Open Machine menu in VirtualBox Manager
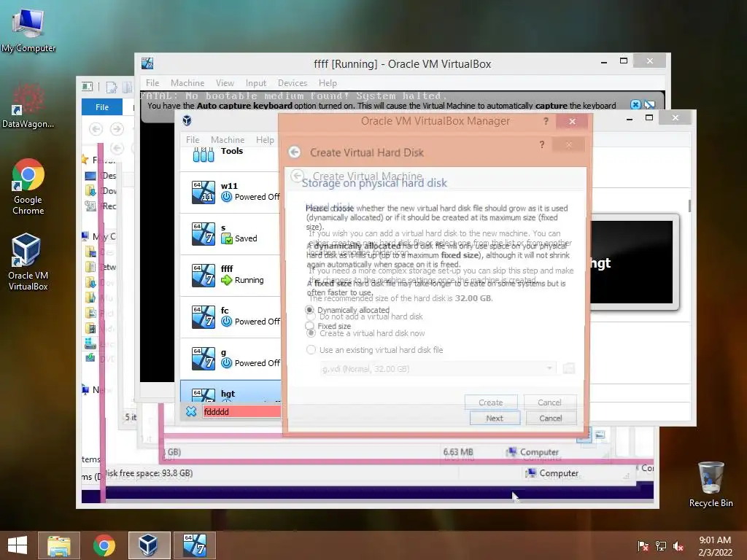 pyautogui.click(x=228, y=139)
